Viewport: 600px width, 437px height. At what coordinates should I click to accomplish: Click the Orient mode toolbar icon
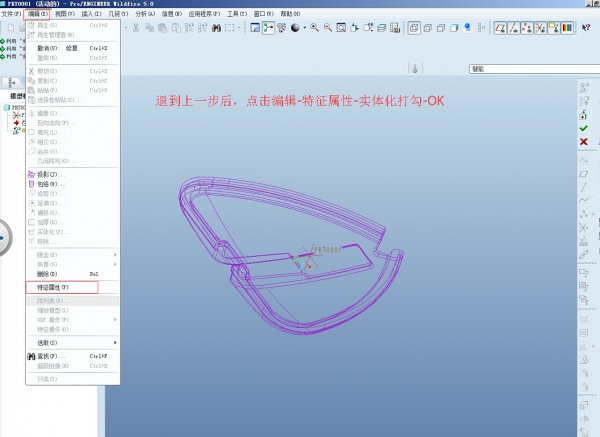[282, 28]
